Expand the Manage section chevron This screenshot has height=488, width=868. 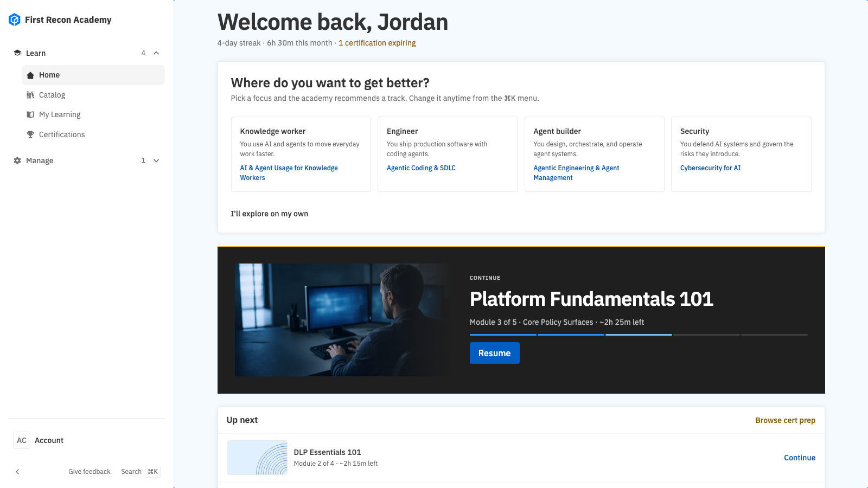156,160
